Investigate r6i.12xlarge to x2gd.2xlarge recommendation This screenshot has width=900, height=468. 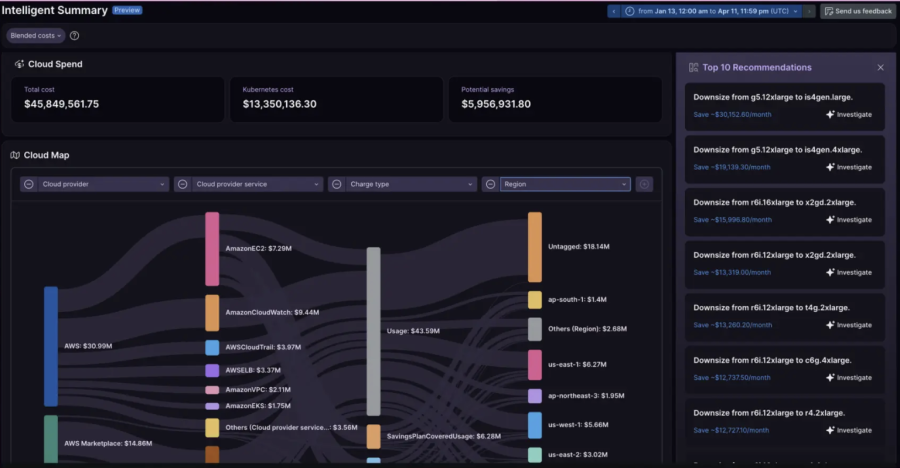click(x=849, y=273)
